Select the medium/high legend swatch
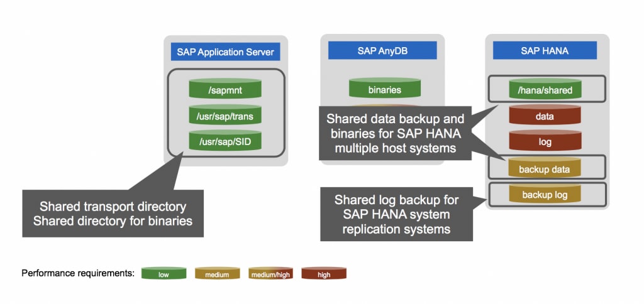Image resolution: width=644 pixels, height=304 pixels. point(271,273)
